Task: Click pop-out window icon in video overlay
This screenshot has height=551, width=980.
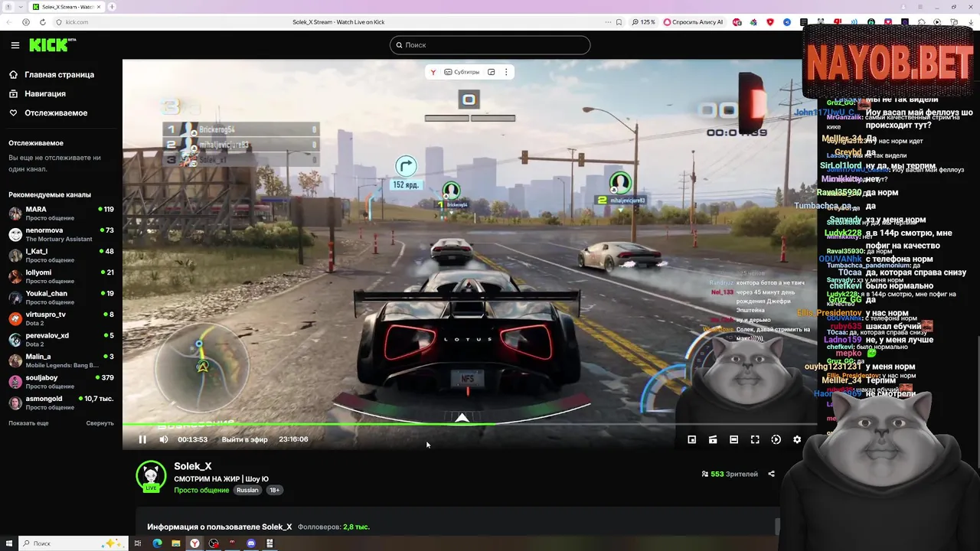Action: click(492, 72)
